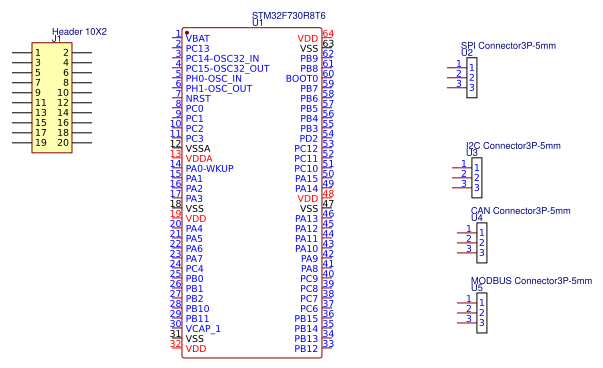This screenshot has height=368, width=603.
Task: Select the CAN Connector3P-5mm label
Action: click(x=520, y=211)
